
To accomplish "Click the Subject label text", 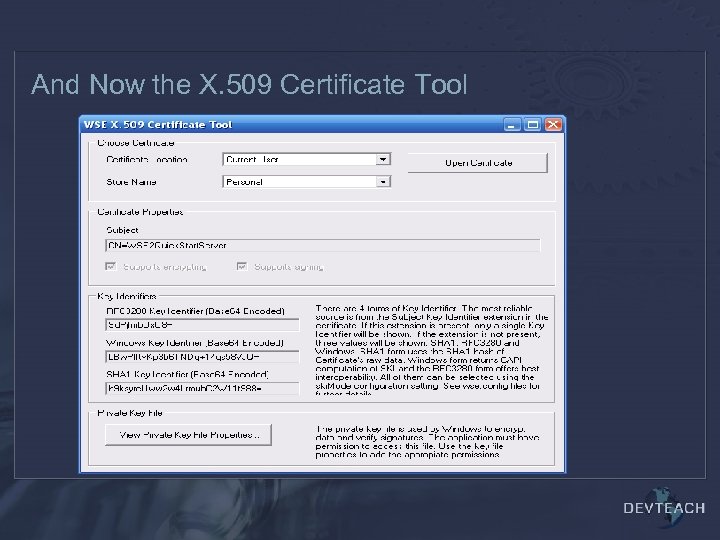I will tap(122, 230).
